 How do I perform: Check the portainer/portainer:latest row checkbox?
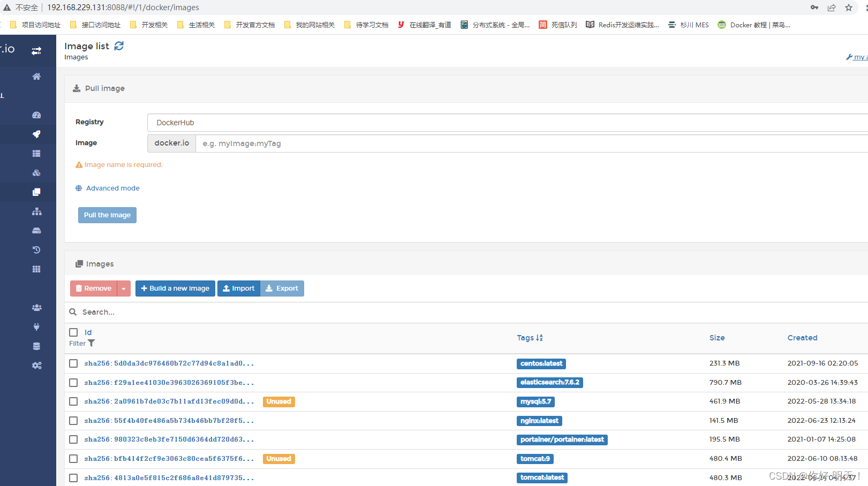[73, 439]
